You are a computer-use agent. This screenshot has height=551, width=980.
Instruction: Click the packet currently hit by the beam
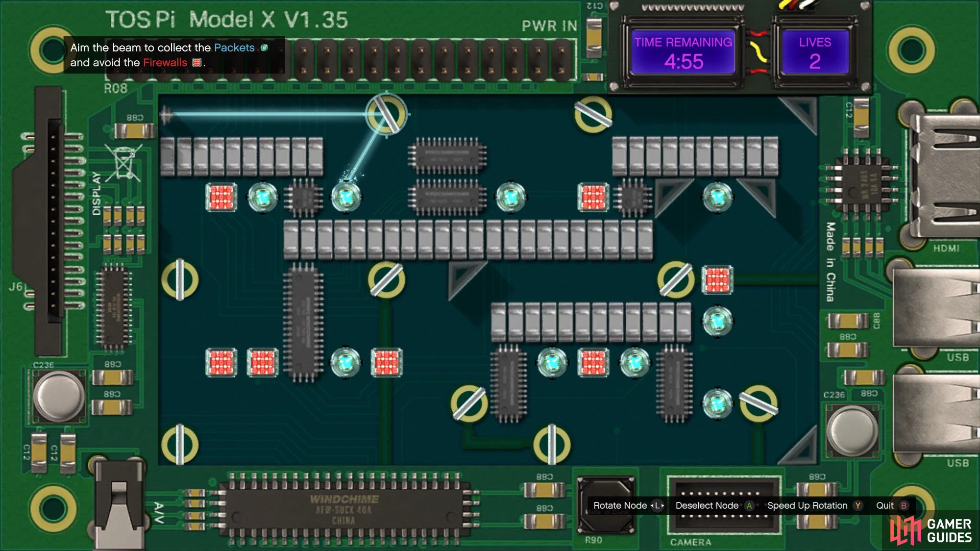tap(346, 197)
